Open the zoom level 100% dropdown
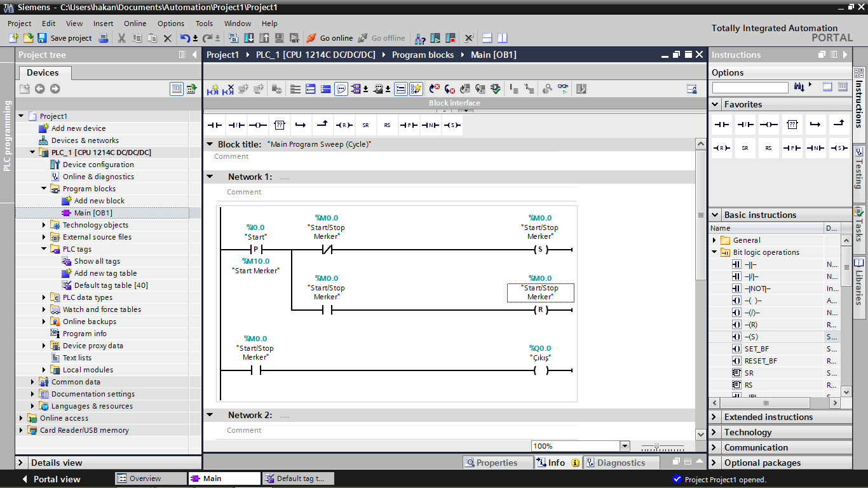 tap(625, 446)
